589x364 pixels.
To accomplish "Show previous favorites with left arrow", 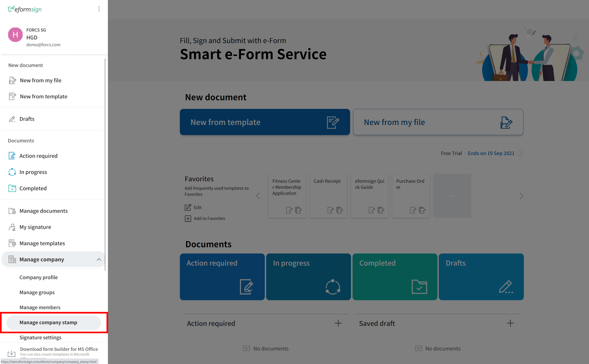I will [x=258, y=196].
